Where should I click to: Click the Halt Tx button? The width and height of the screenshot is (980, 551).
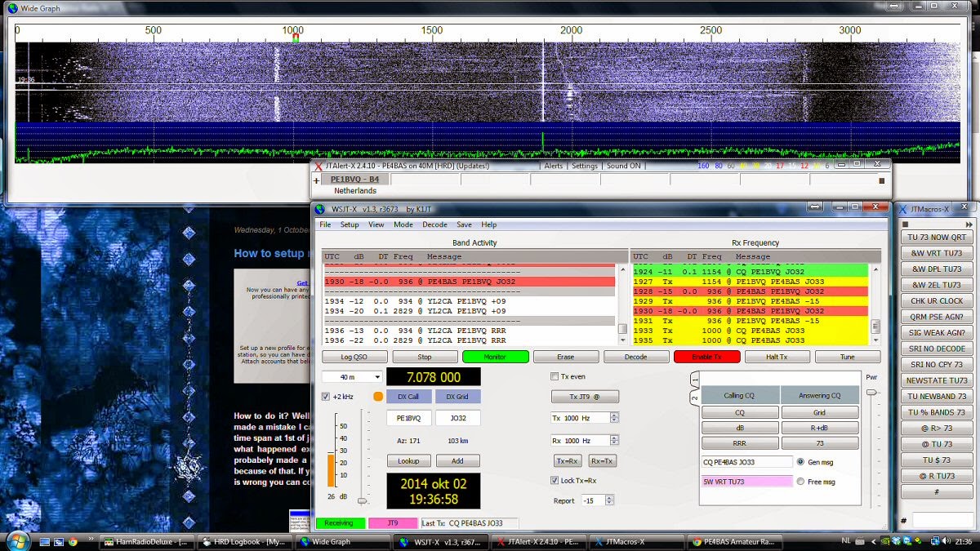(777, 357)
